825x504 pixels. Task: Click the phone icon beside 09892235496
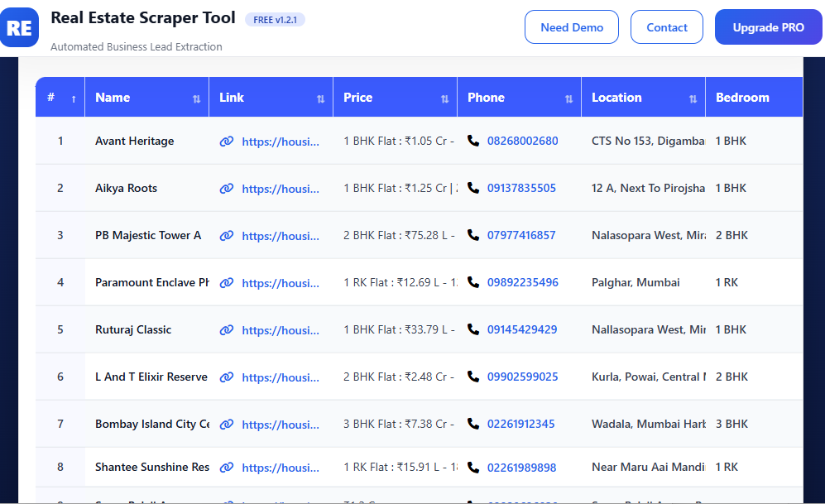click(473, 282)
